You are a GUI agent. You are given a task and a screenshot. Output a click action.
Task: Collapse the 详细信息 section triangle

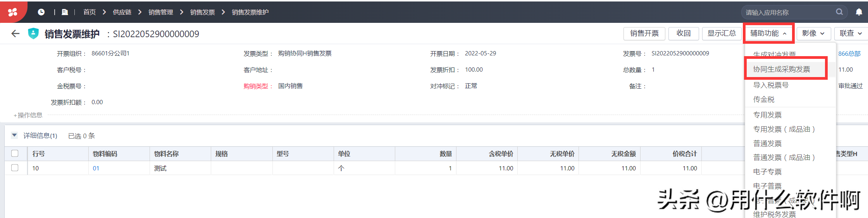[x=14, y=136]
